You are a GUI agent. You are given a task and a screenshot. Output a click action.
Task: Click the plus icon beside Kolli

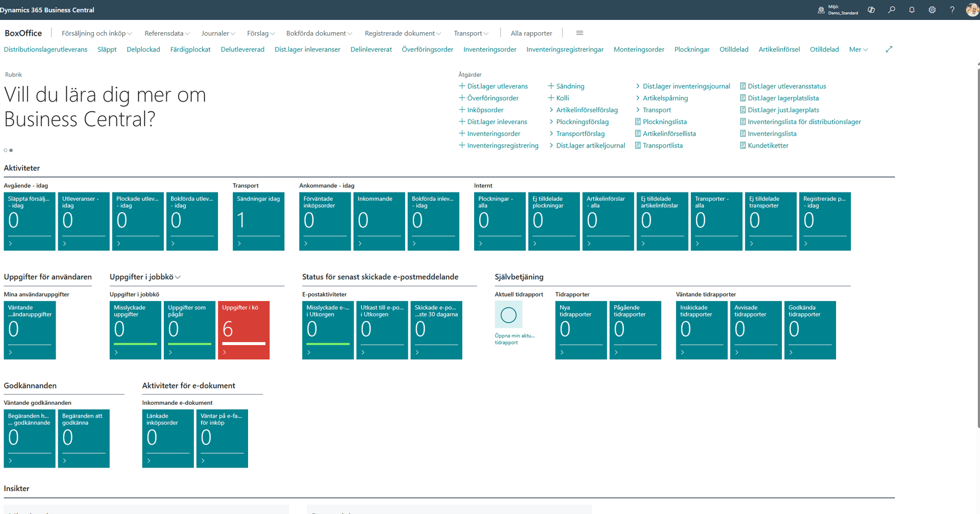click(551, 98)
